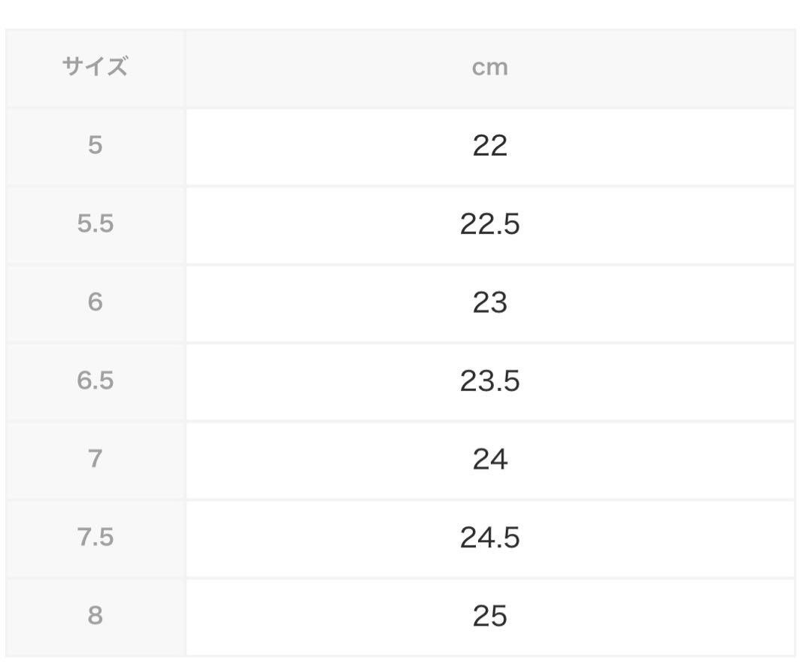
Task: Click the cm column header
Action: coord(490,68)
